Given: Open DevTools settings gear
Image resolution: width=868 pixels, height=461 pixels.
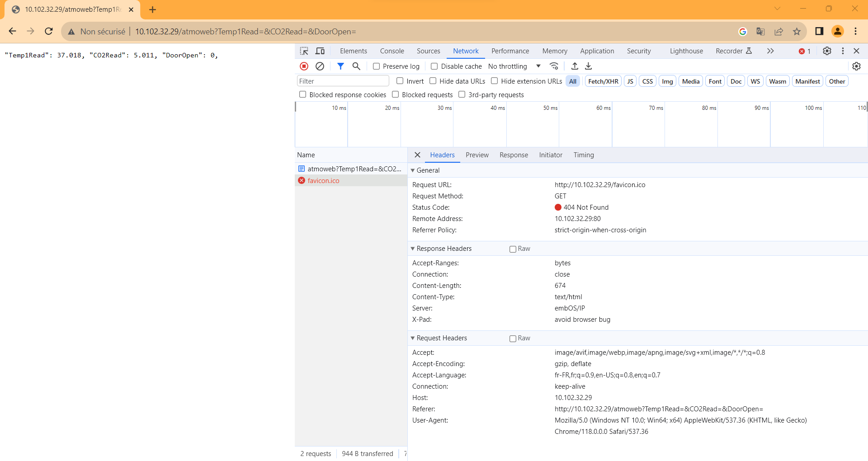Looking at the screenshot, I should point(827,51).
